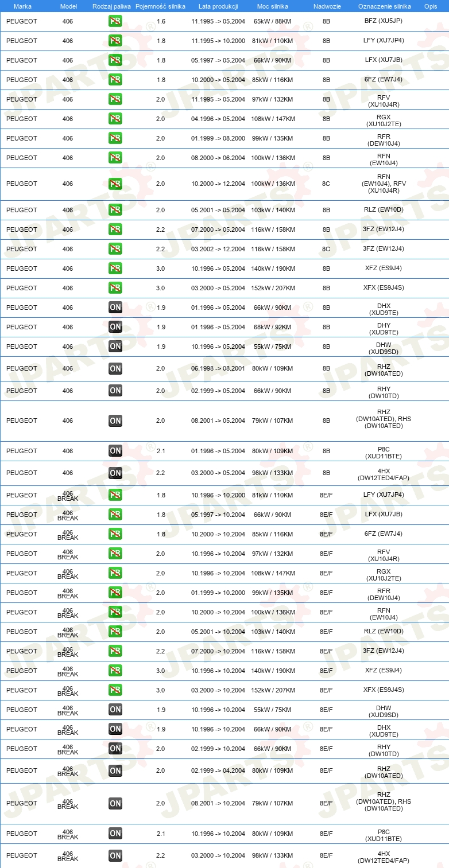Select the BFZ (XU5JP) engine code
449x868 pixels.
click(x=384, y=21)
